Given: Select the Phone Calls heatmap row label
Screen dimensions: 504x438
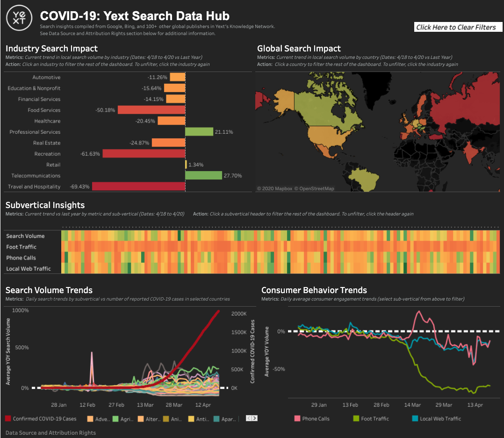Looking at the screenshot, I should coord(21,258).
